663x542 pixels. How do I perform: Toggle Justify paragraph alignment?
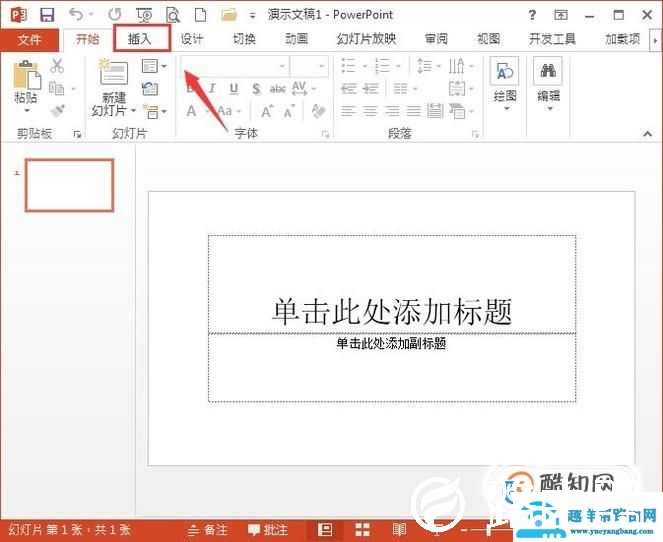(x=414, y=111)
